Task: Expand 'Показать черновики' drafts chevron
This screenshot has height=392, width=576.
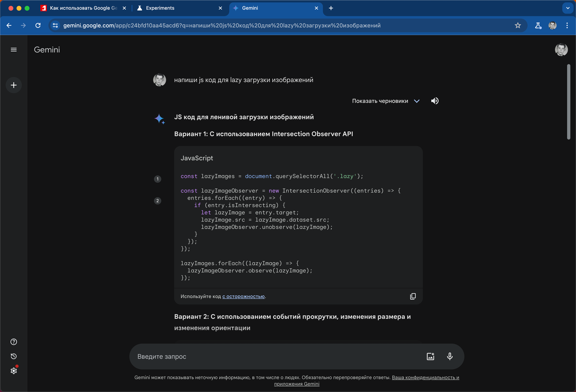Action: (417, 101)
